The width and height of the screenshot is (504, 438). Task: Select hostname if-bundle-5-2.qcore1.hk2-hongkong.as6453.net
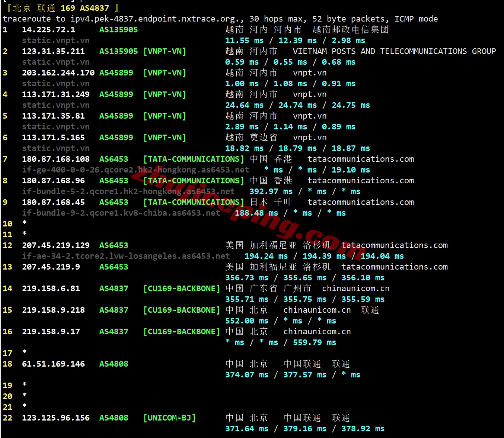pyautogui.click(x=128, y=191)
